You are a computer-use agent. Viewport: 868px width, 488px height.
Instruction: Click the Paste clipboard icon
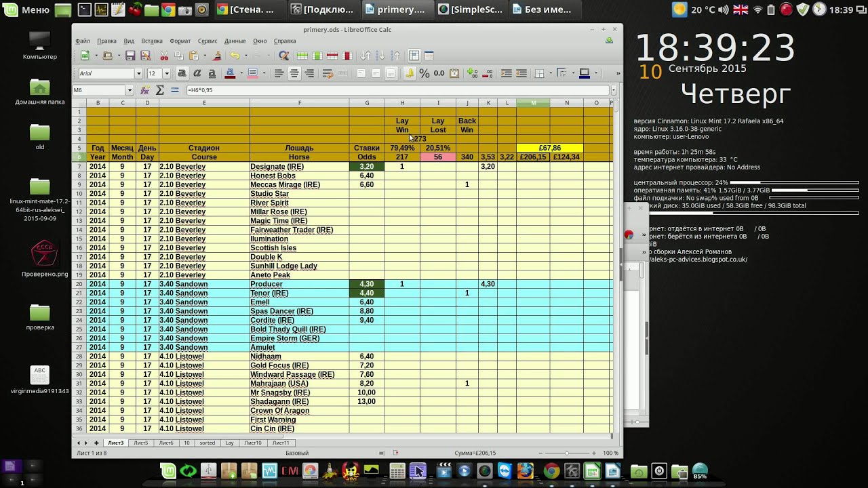click(x=194, y=56)
